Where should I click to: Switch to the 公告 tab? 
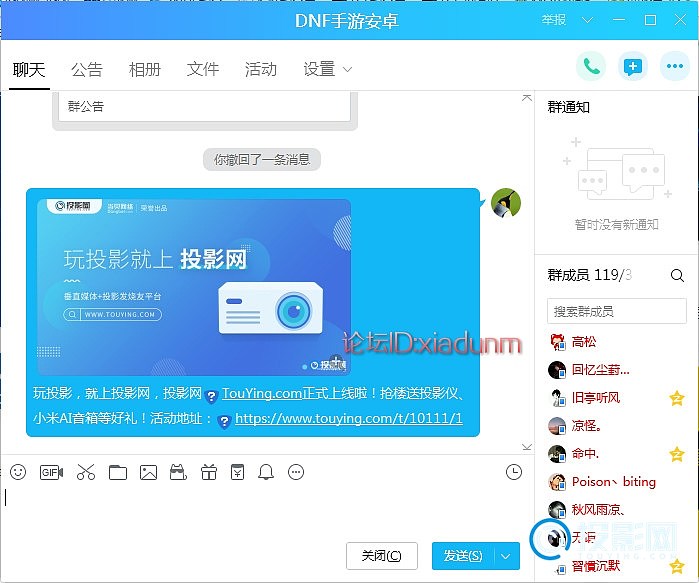87,70
